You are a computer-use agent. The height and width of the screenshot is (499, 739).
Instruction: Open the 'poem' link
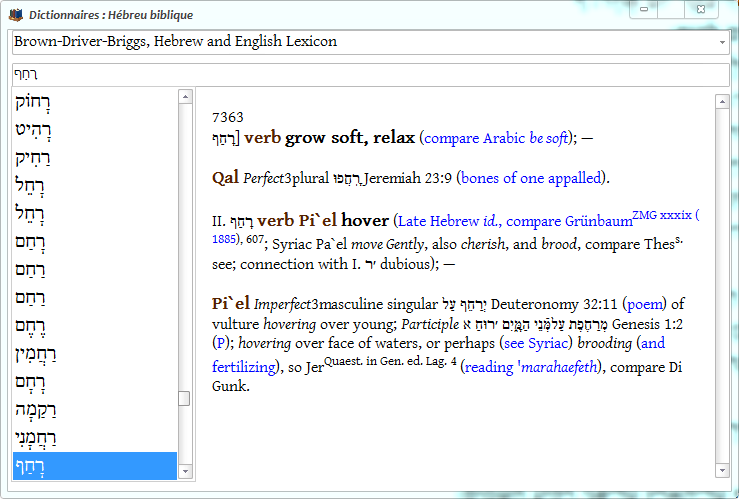pos(644,304)
